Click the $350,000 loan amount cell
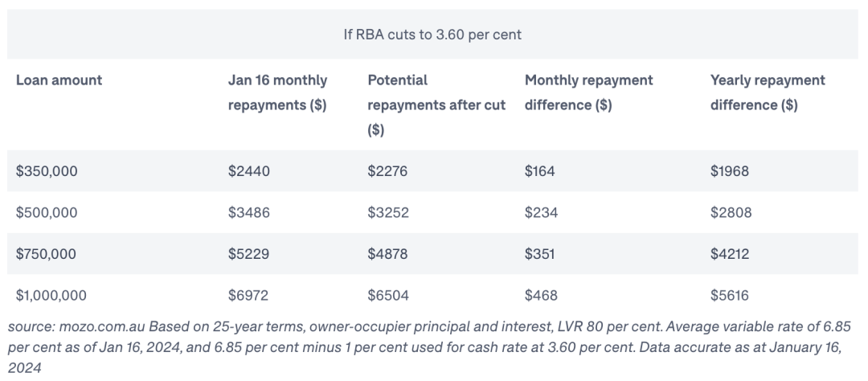The image size is (868, 381). click(x=46, y=170)
